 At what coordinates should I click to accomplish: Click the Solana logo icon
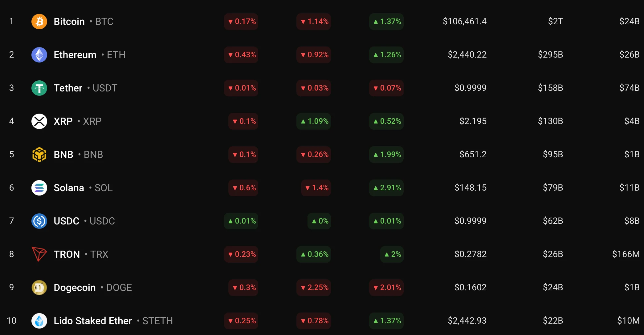point(39,188)
